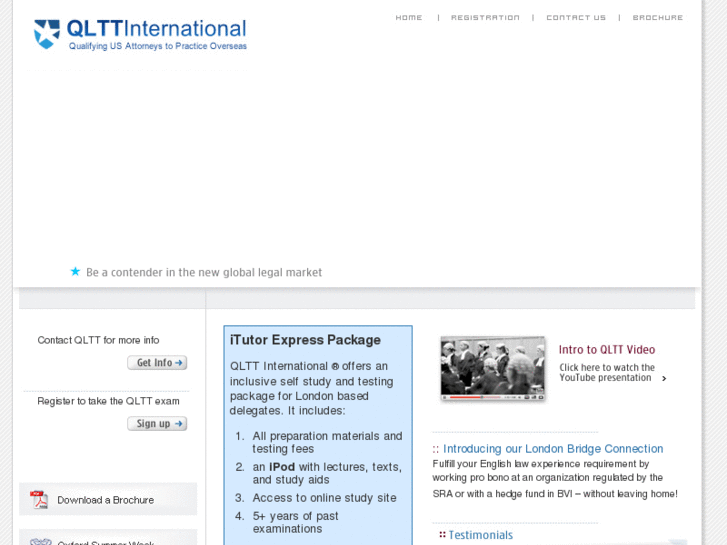Click 'Click here to watch the YouTube presentation'
This screenshot has width=727, height=545.
click(x=606, y=372)
